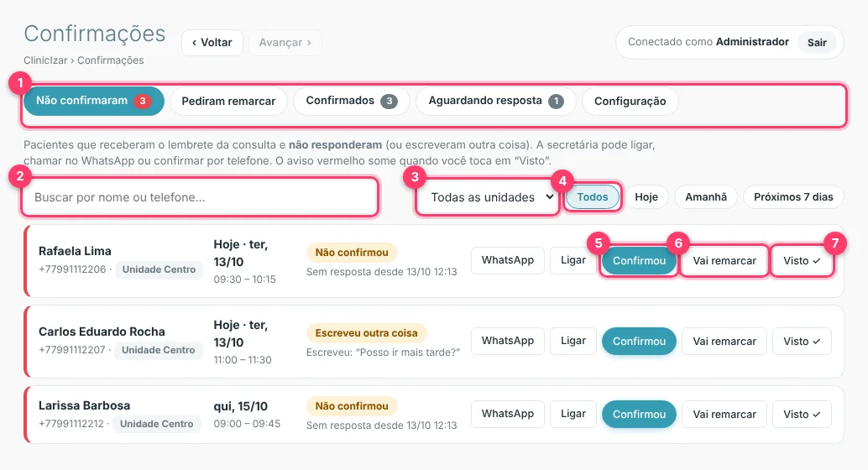Open the Cliniclzar breadcrumb link
The width and height of the screenshot is (868, 470).
pos(45,60)
